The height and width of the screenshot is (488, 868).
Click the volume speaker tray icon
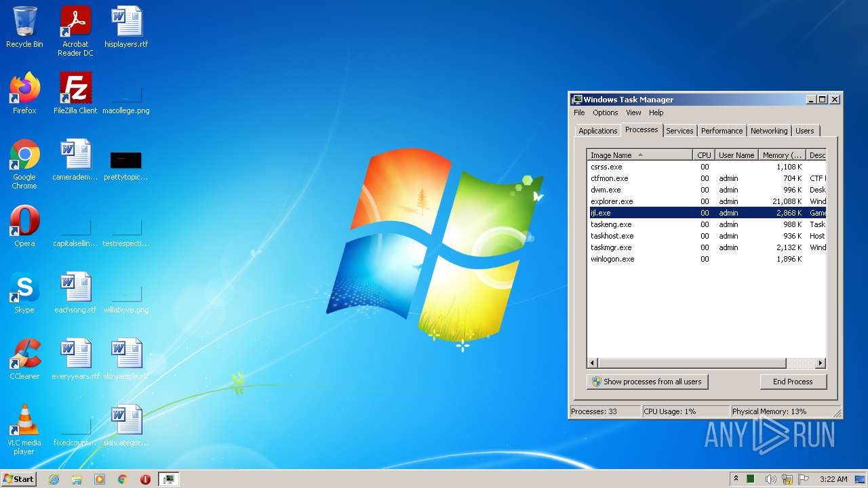pyautogui.click(x=771, y=479)
